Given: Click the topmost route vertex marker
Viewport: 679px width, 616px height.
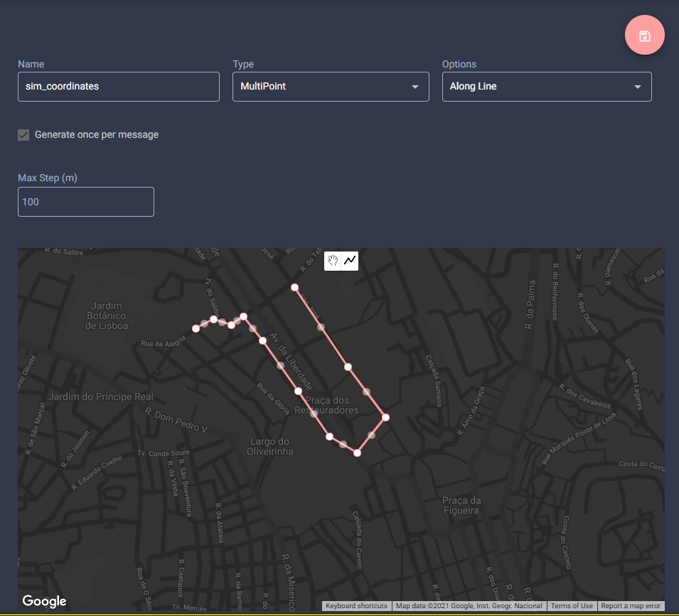Looking at the screenshot, I should tap(294, 288).
